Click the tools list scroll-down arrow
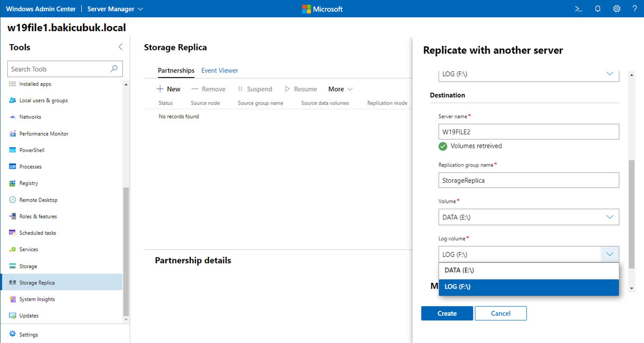Viewport: 644px width, 343px height. point(126,319)
